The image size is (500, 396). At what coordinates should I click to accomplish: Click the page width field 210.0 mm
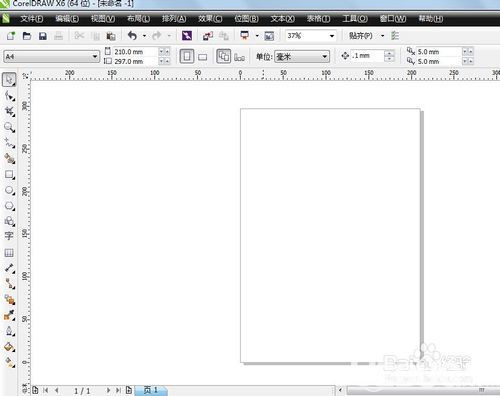pyautogui.click(x=135, y=52)
